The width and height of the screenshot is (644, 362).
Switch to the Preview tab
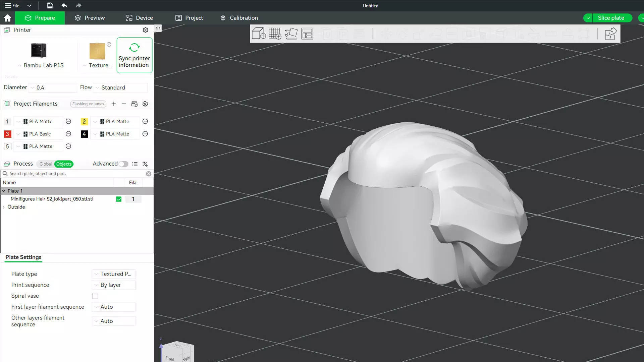pyautogui.click(x=90, y=18)
